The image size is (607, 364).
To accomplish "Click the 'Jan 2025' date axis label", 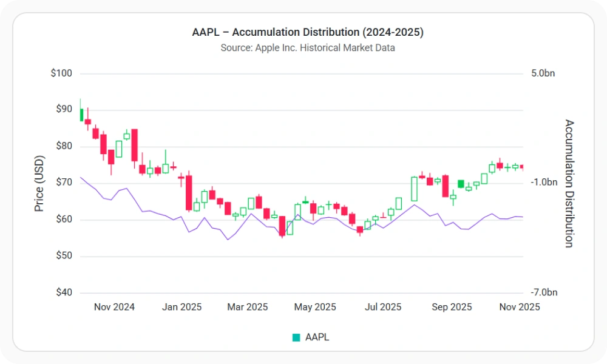I will 181,307.
